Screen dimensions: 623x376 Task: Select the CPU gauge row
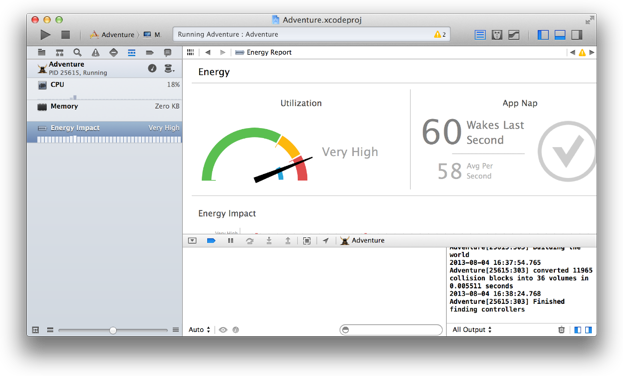(x=105, y=88)
